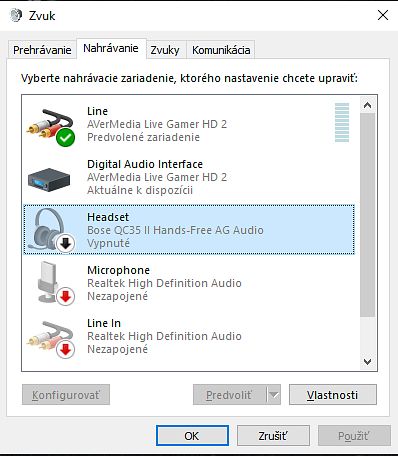The width and height of the screenshot is (398, 456).
Task: Click the Zrušiť button
Action: click(x=273, y=436)
